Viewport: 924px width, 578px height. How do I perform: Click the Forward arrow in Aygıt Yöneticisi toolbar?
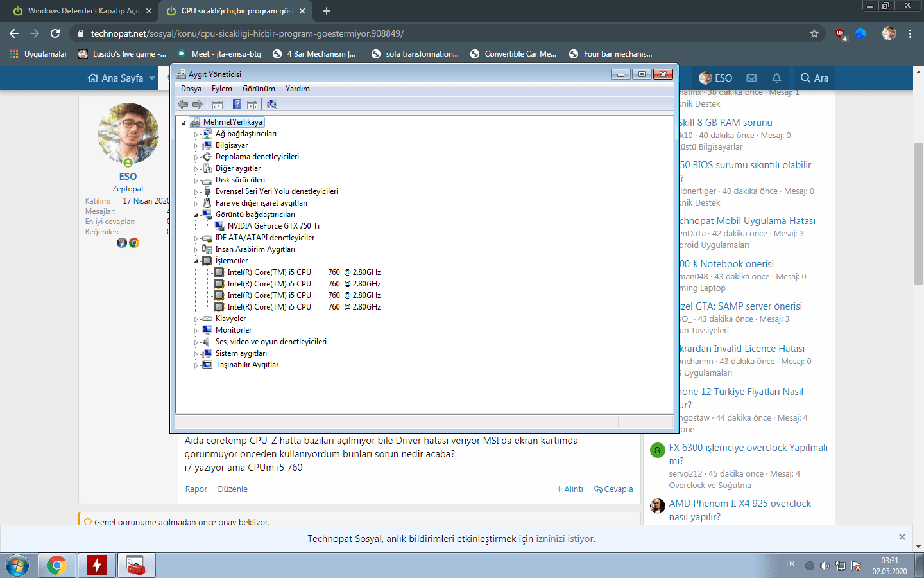[x=198, y=104]
